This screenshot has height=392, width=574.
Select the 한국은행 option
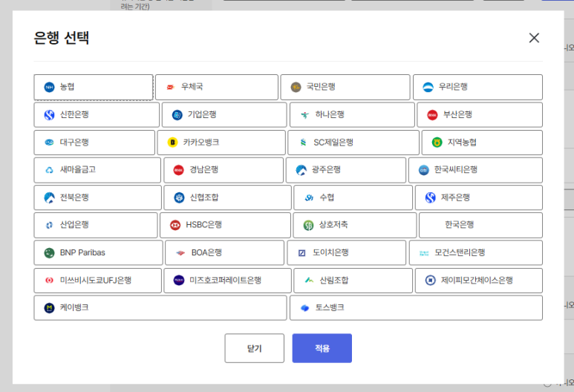(480, 225)
